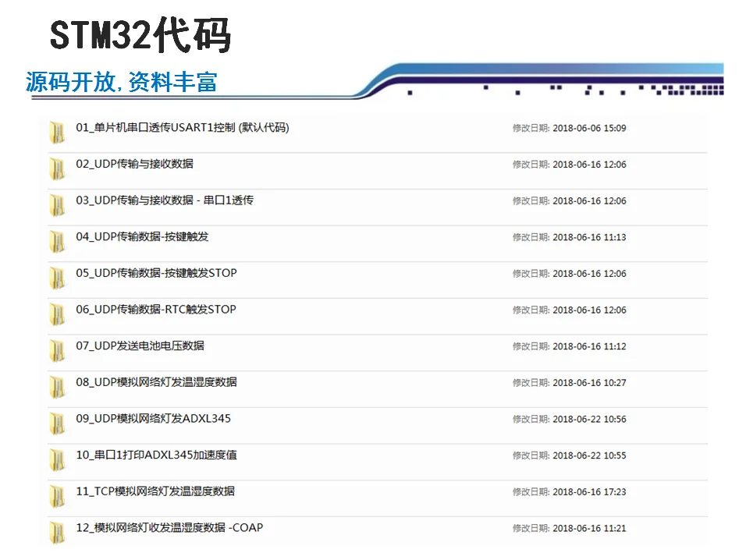
Task: Select the folder icon for 07_UDP发送电池电压数据
Action: coord(57,350)
